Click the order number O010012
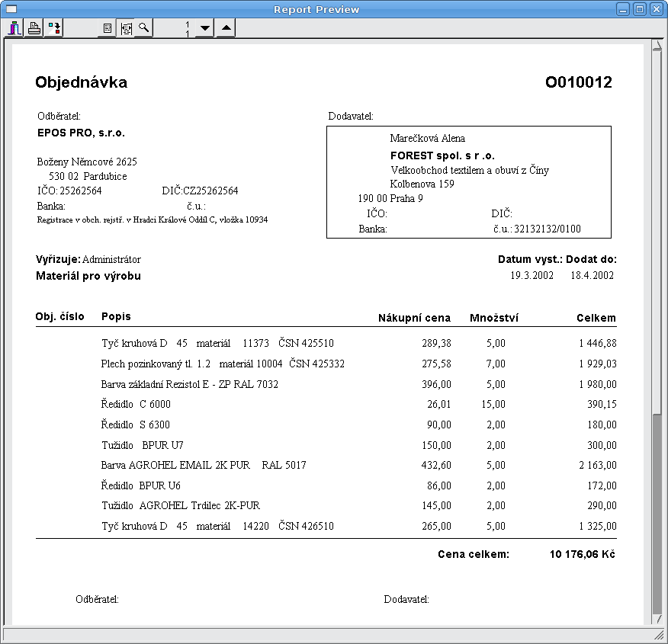The height and width of the screenshot is (644, 668). (578, 83)
